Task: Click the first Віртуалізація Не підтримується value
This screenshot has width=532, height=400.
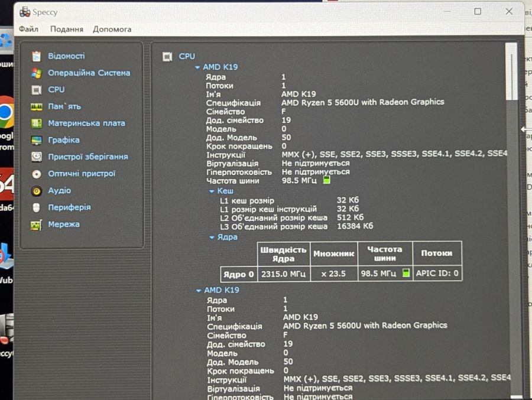Action: (316, 163)
